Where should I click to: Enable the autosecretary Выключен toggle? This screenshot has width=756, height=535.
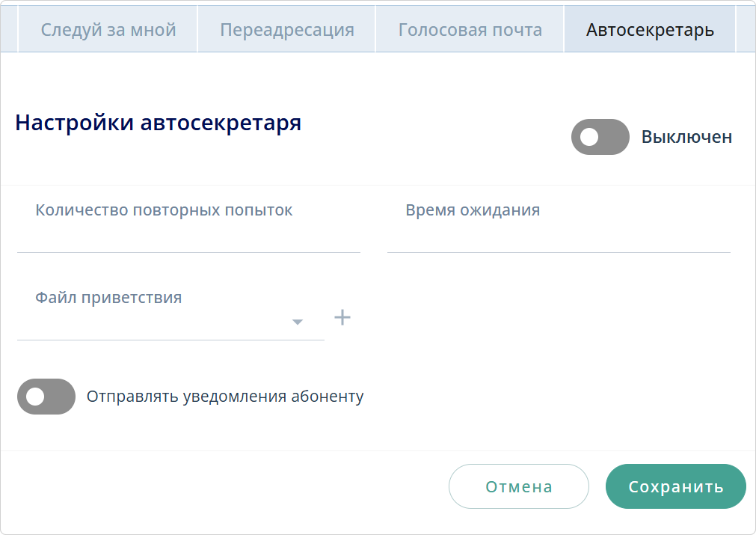coord(599,137)
